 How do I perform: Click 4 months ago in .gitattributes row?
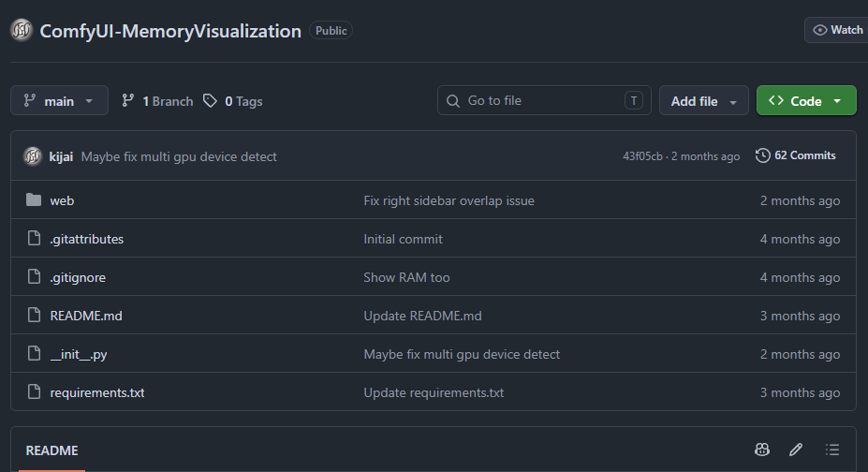(x=800, y=239)
